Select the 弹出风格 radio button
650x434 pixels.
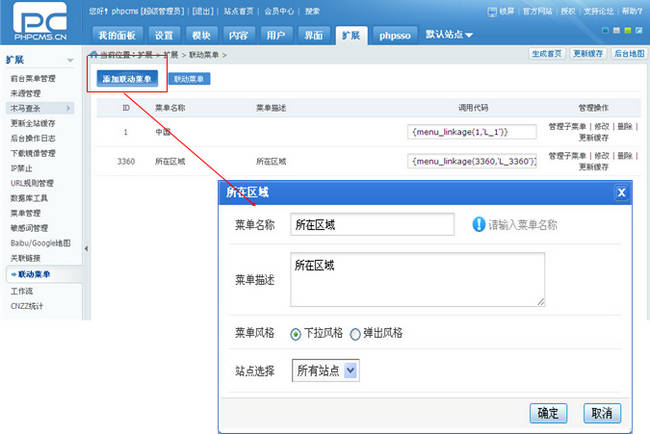point(355,333)
